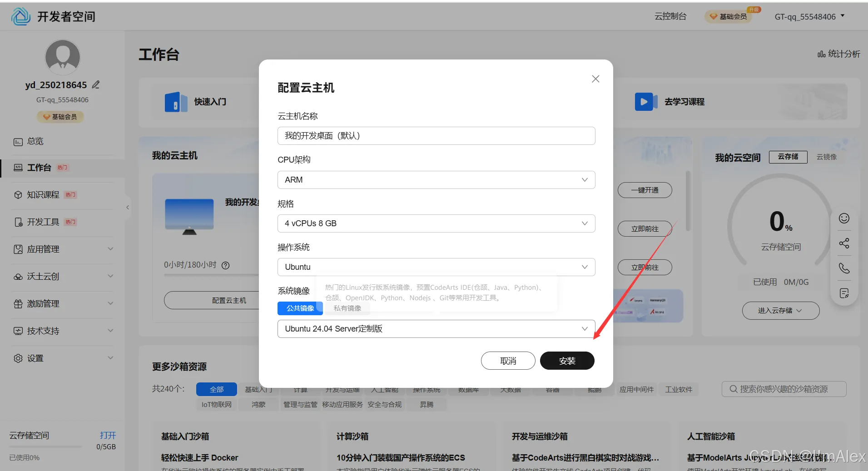
Task: Click the share icon in floating sidebar
Action: pyautogui.click(x=844, y=243)
